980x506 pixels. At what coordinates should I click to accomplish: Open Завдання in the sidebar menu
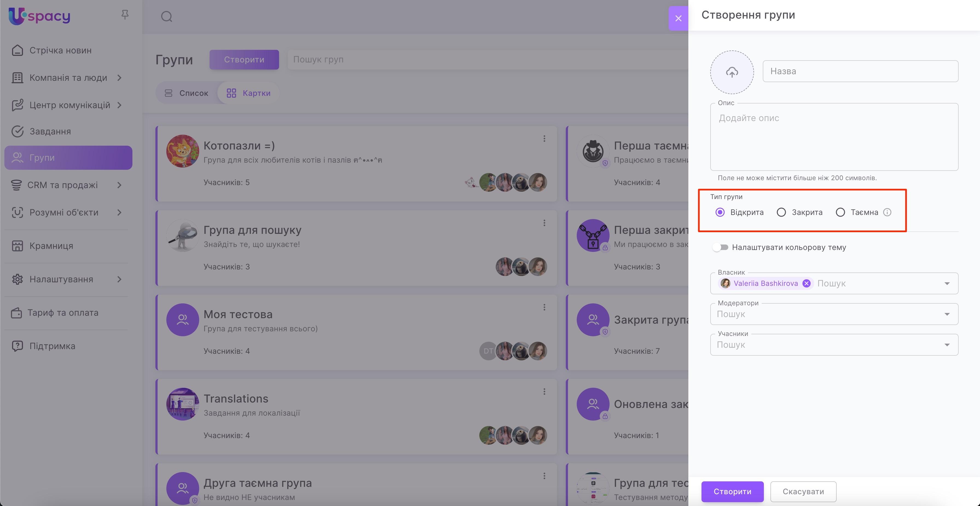coord(50,131)
